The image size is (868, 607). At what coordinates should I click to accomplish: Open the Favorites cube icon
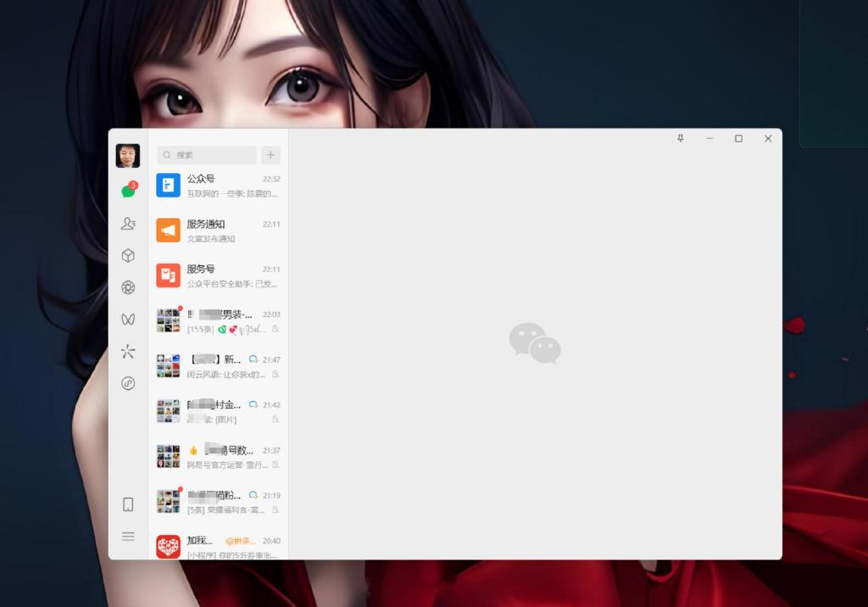pos(129,255)
